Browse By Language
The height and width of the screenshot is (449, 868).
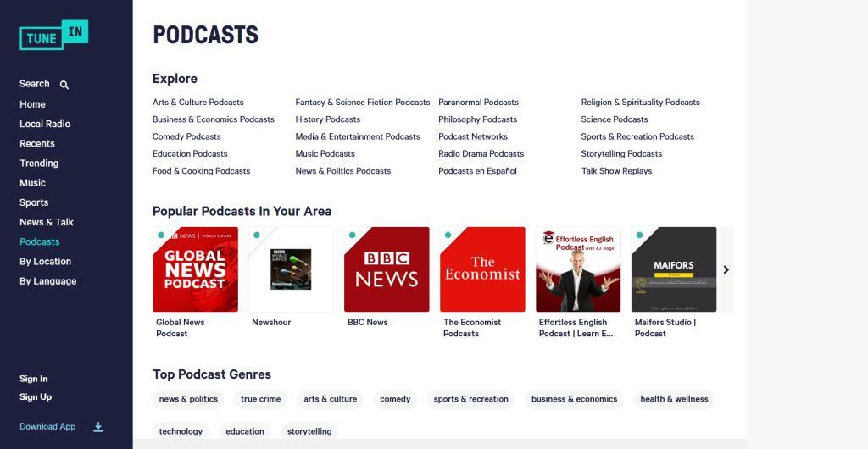pyautogui.click(x=48, y=281)
